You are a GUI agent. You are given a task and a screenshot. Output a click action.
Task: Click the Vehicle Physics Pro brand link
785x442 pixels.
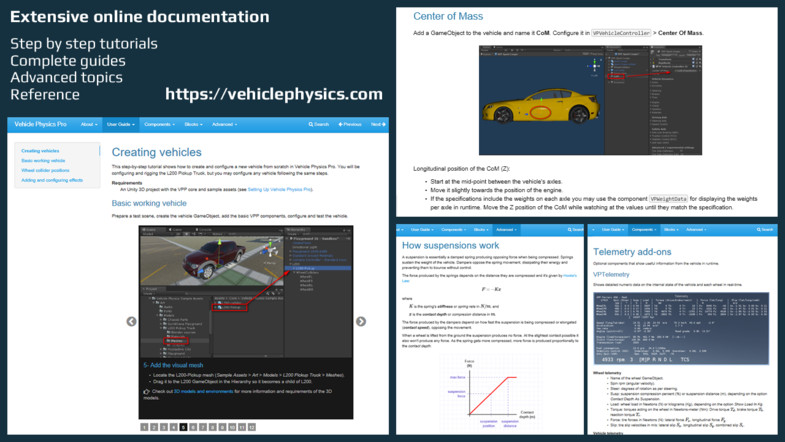(x=40, y=124)
